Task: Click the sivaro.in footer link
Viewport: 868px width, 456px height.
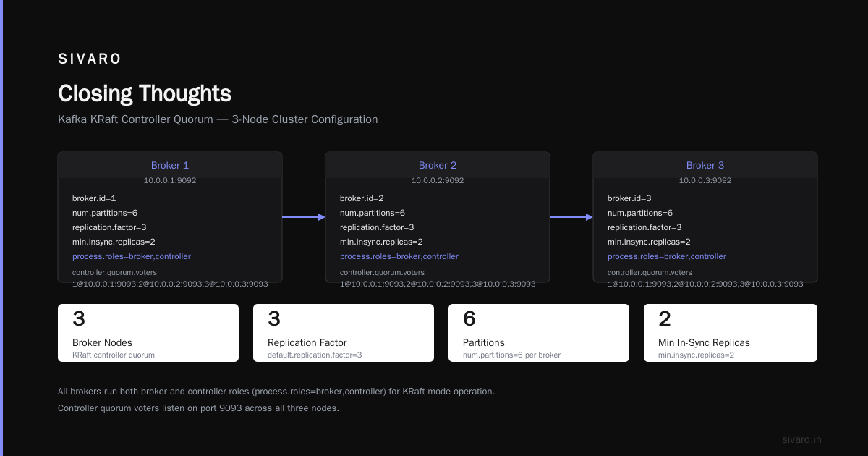Action: tap(802, 439)
